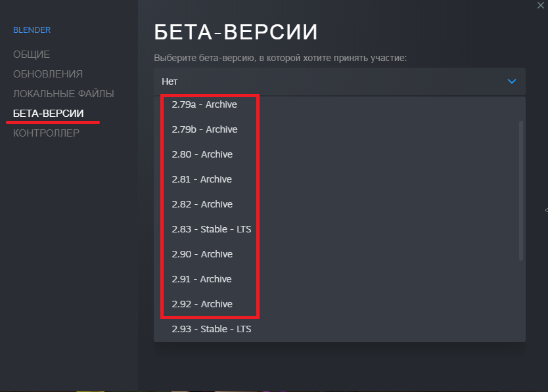Pick 2.81 - Archive beta branch
Screen dimensions: 548x392
tap(202, 179)
